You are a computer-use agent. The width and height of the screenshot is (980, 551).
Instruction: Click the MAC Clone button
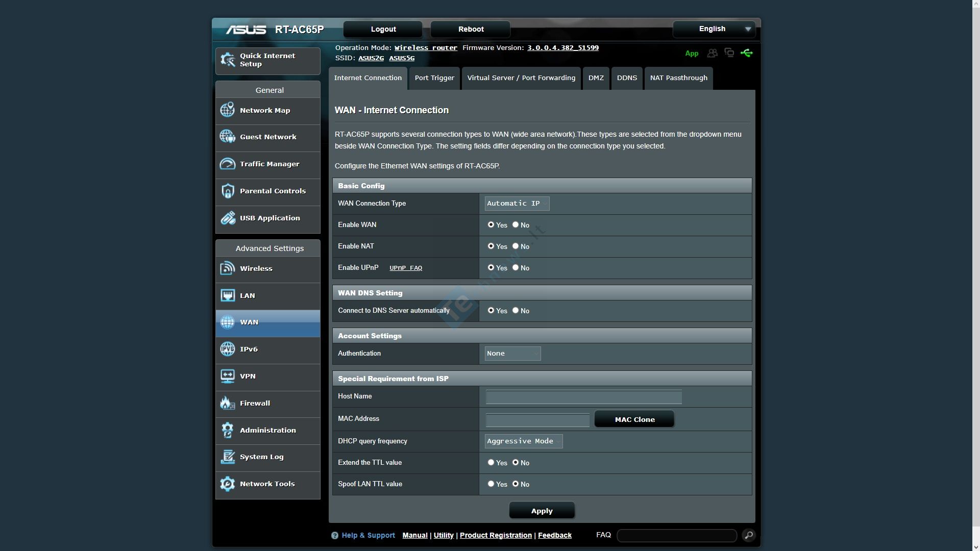point(634,419)
